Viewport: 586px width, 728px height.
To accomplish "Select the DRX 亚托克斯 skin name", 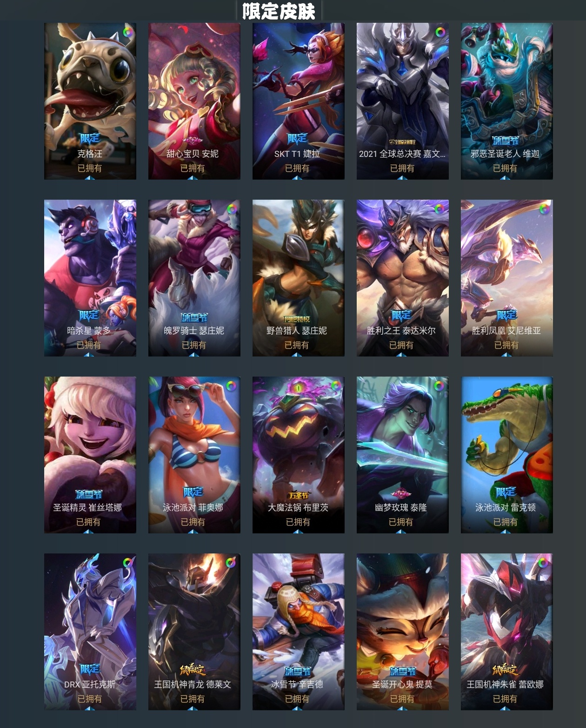I will (x=90, y=684).
